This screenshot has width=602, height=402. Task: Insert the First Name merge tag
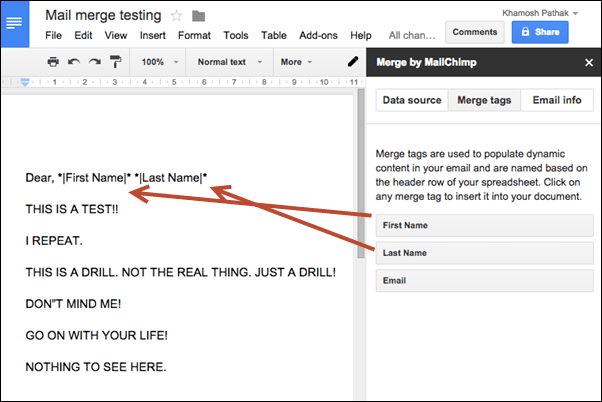coord(485,225)
